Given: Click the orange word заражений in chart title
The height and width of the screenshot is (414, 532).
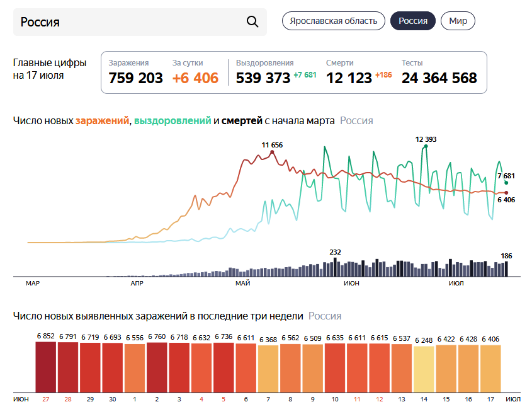Looking at the screenshot, I should pyautogui.click(x=102, y=120).
